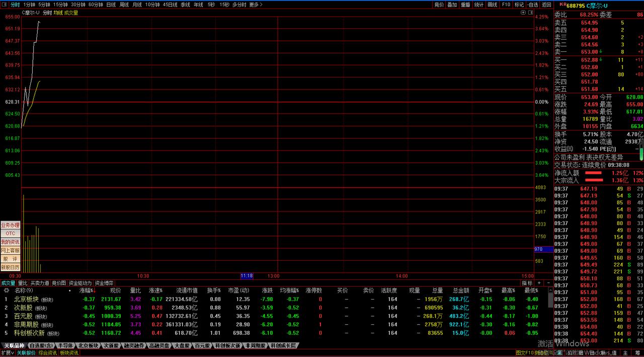This screenshot has height=357, width=644.
Task: Expand the 扩展 menu at bottom left
Action: [7, 353]
